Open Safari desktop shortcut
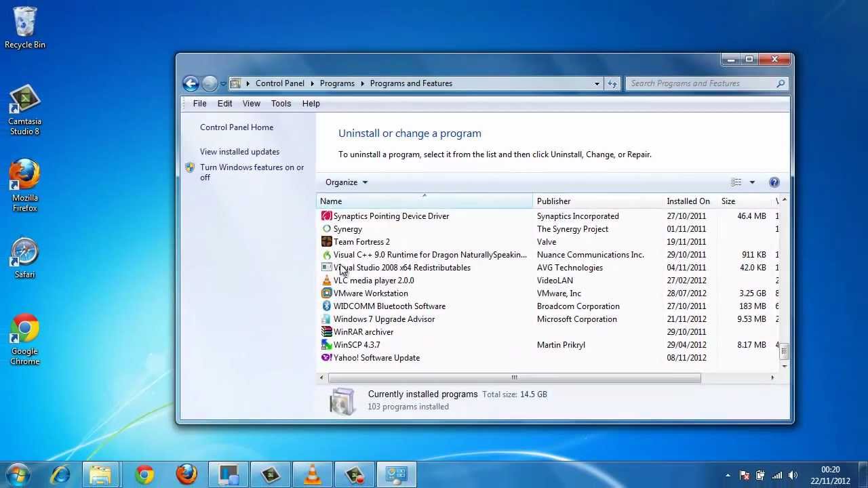Viewport: 868px width, 488px height. click(x=24, y=258)
